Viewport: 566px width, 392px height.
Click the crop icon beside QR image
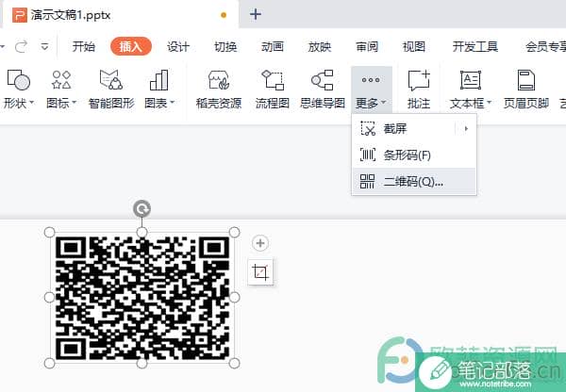260,272
